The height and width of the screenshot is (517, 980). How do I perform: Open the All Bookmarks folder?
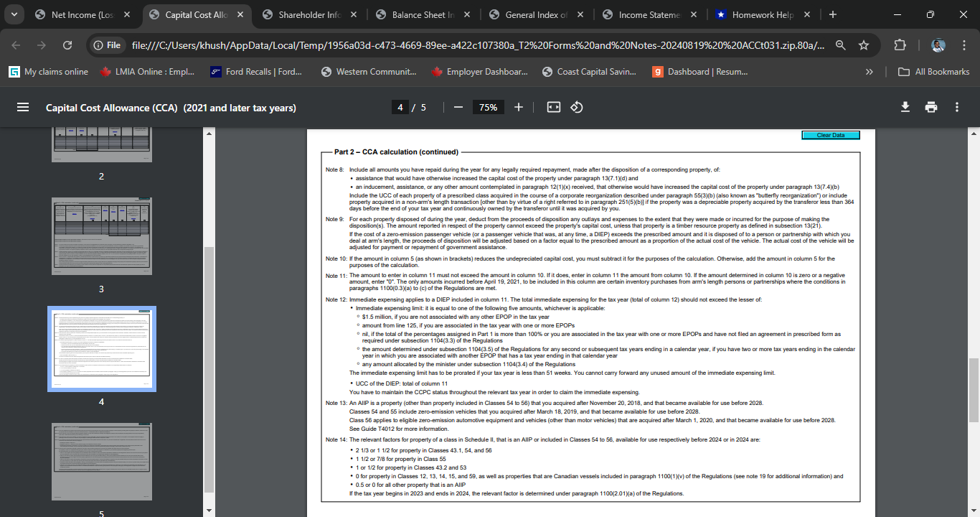click(x=935, y=72)
